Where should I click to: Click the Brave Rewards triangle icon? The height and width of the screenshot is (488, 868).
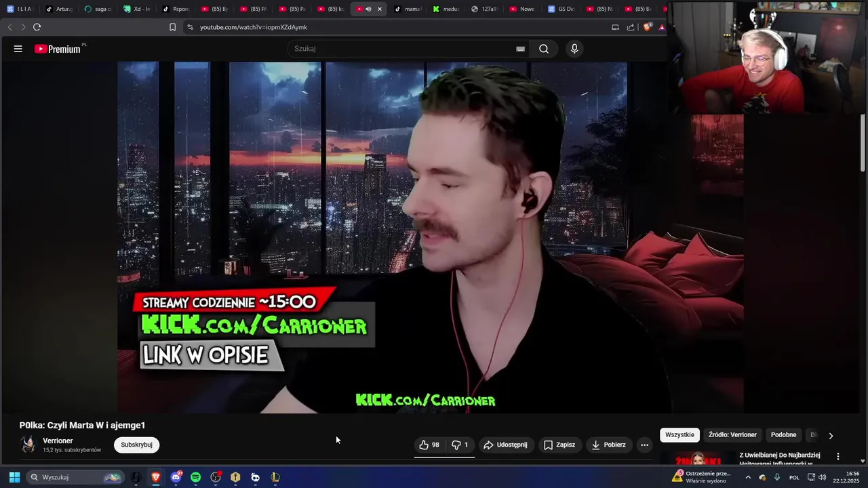(662, 27)
